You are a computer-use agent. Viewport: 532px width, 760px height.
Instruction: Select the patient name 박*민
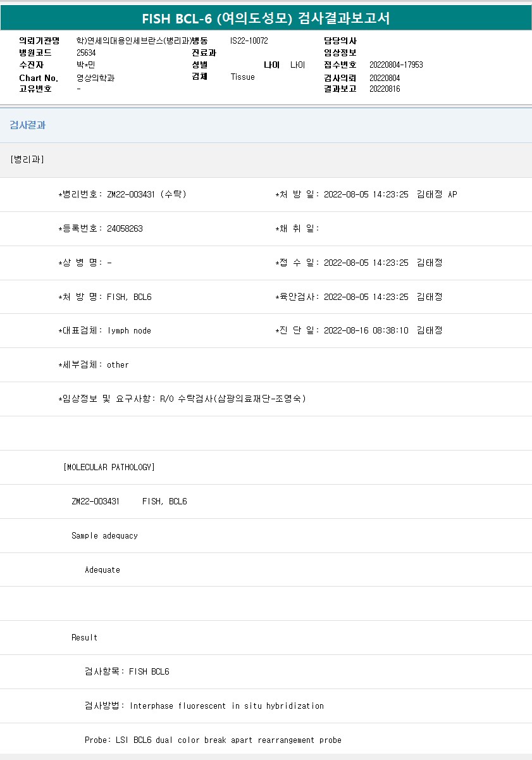[85, 65]
